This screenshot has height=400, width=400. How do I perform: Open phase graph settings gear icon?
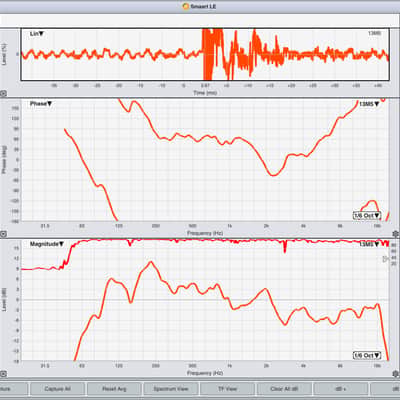396,234
